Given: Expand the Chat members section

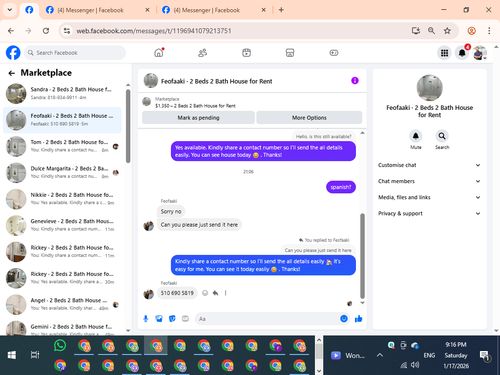Looking at the screenshot, I should click(429, 181).
